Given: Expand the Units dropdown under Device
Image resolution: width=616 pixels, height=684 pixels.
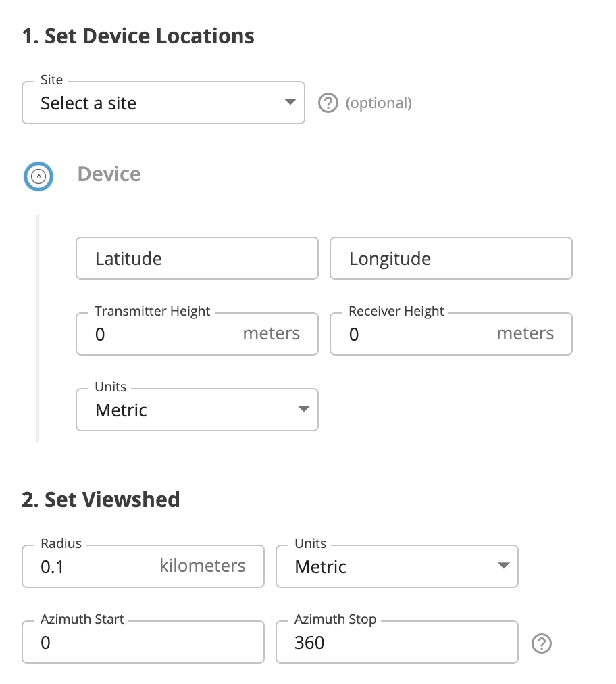Looking at the screenshot, I should [197, 410].
